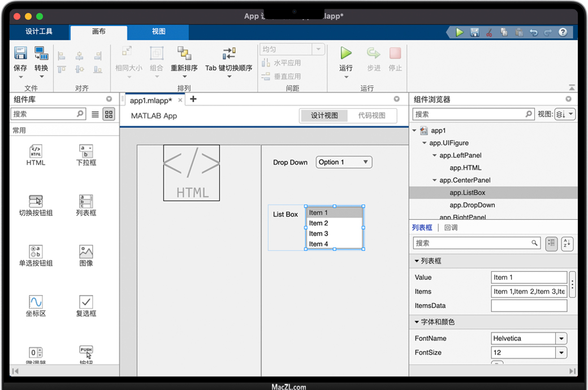588x390 pixels.
Task: Click the Save icon in the ribbon
Action: point(20,54)
